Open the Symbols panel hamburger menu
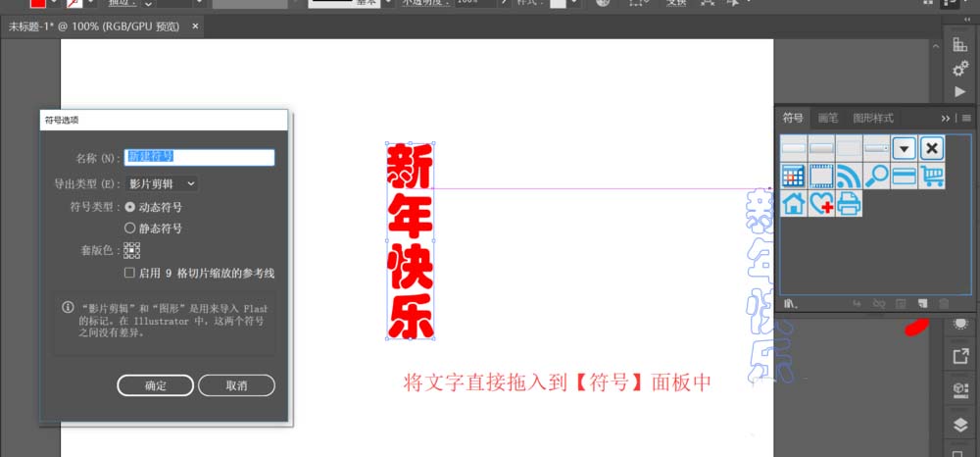Screen dimensions: 980x457 966,118
